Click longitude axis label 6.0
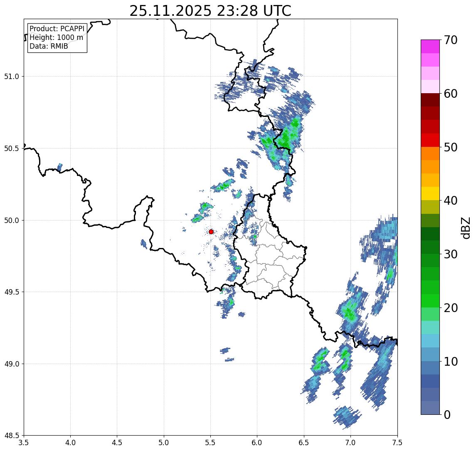The image size is (476, 451). 257,443
